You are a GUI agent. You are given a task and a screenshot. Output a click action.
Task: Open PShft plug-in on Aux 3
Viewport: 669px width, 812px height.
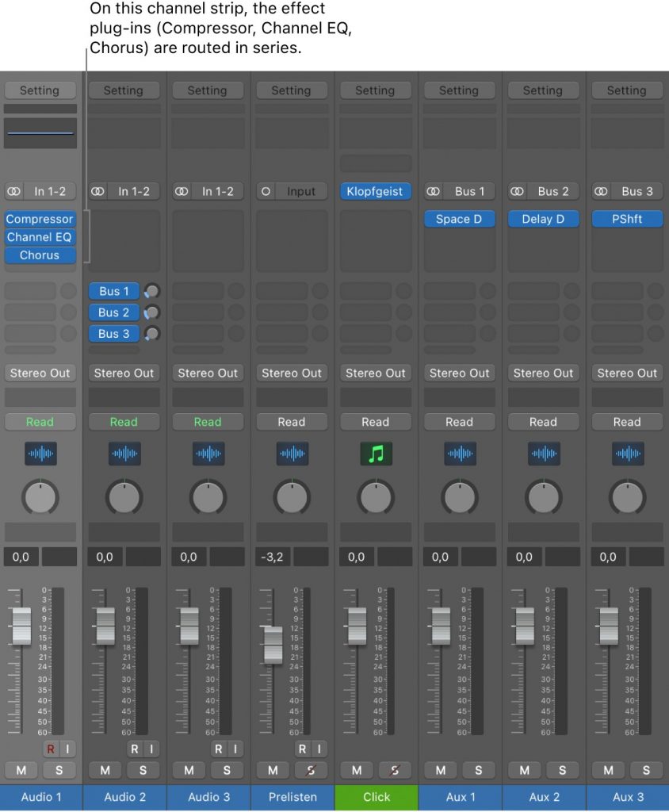627,219
